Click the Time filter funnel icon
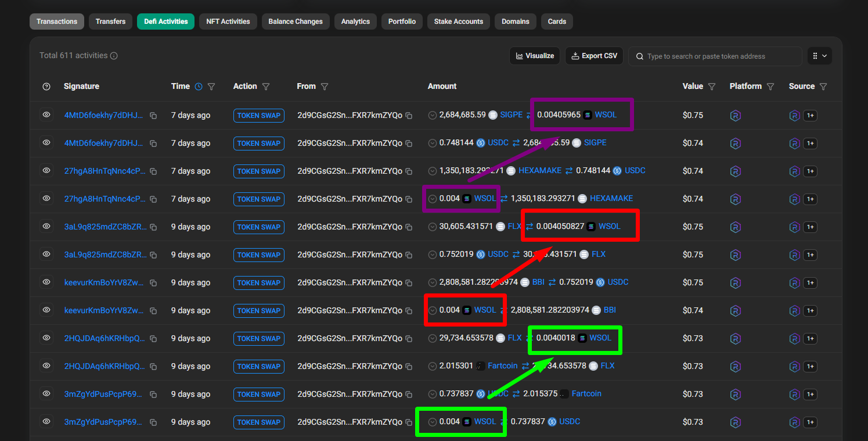868x441 pixels. tap(211, 87)
